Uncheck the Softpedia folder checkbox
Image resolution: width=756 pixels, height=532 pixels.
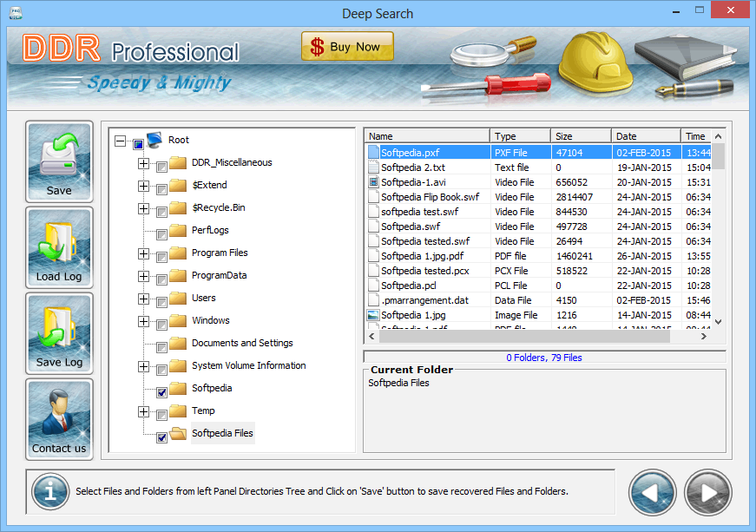click(x=162, y=392)
